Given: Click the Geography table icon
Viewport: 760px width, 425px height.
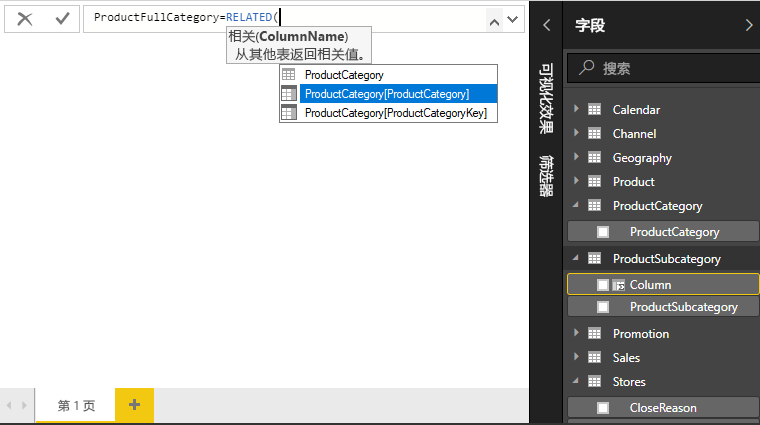Looking at the screenshot, I should [x=594, y=158].
